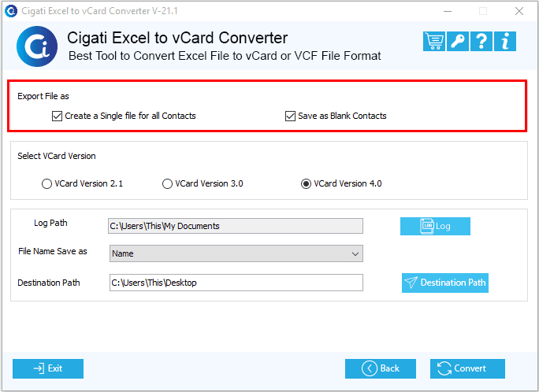Open the shopping cart purchase icon
539x392 pixels.
click(x=434, y=41)
